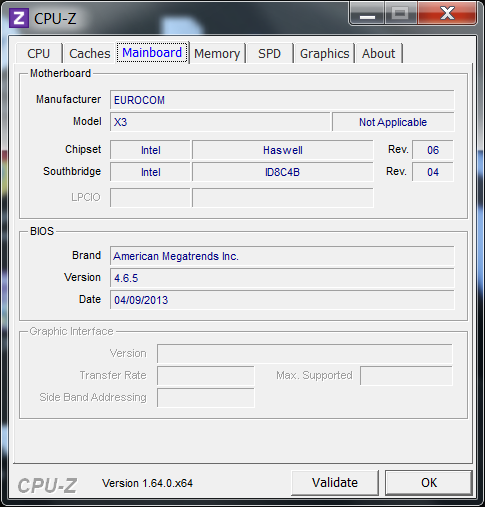This screenshot has width=485, height=507.
Task: Open the Caches tab
Action: point(89,54)
